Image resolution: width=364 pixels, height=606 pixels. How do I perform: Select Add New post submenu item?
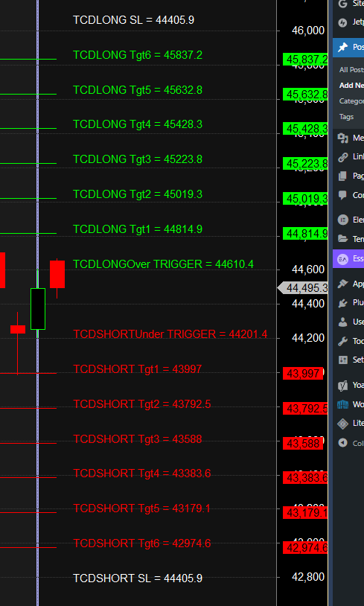click(351, 85)
